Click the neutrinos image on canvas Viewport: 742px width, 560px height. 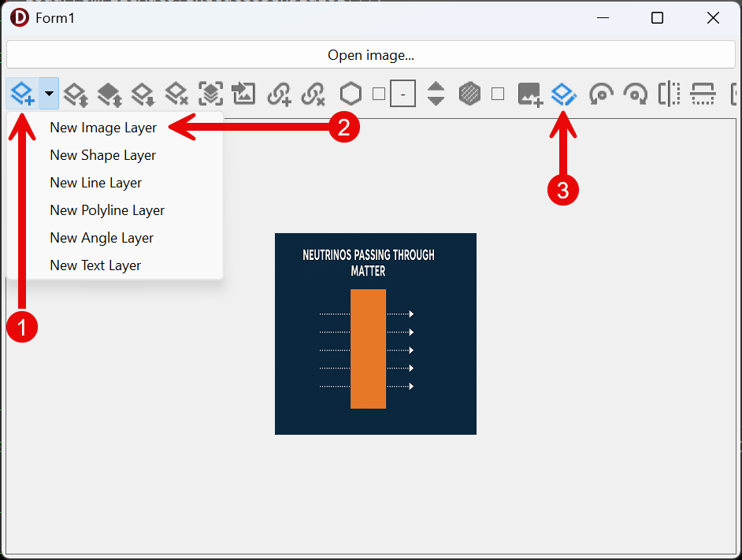tap(376, 334)
